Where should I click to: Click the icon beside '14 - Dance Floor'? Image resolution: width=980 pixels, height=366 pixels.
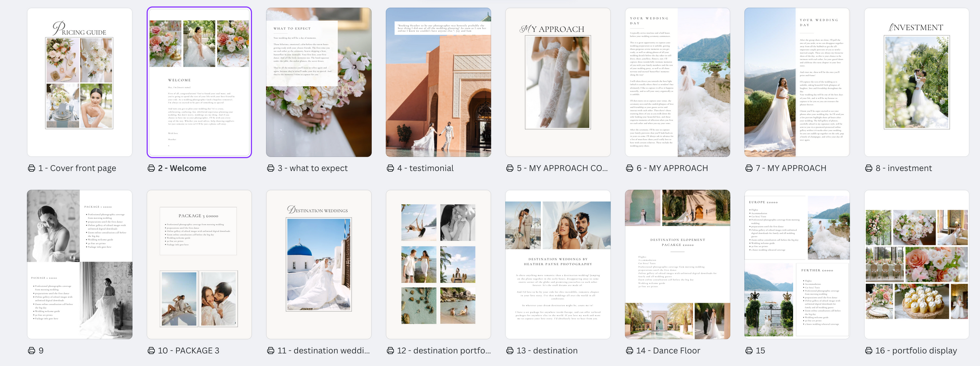click(x=629, y=351)
